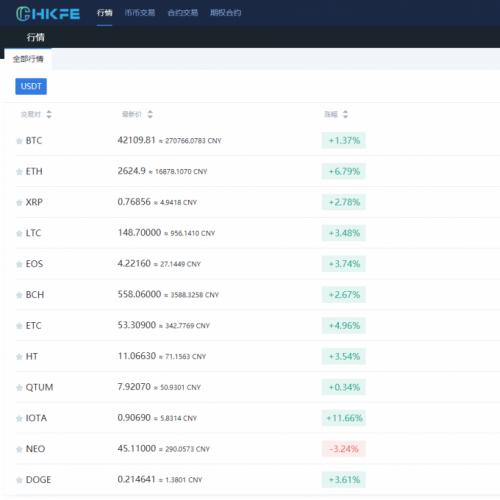Screen dimensions: 500x500
Task: Favorite the ETC star icon
Action: coord(19,326)
